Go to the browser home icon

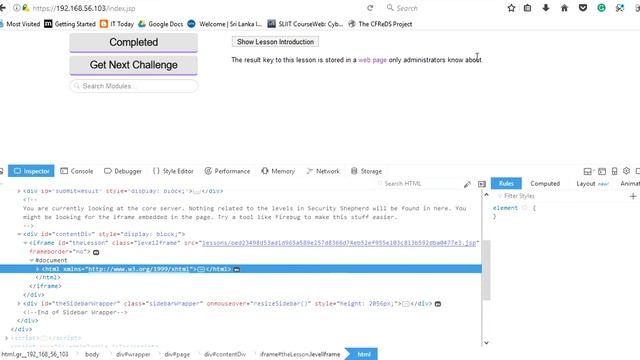(x=564, y=8)
